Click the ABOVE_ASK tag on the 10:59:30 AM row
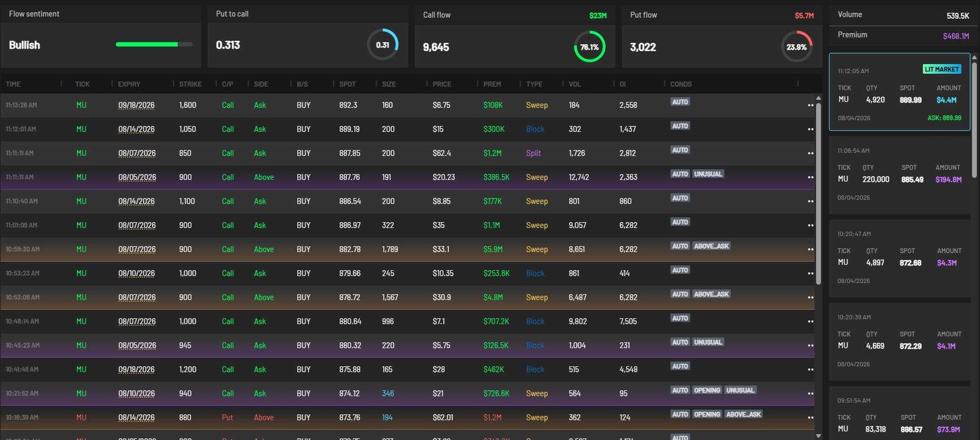The image size is (980, 440). pos(712,246)
